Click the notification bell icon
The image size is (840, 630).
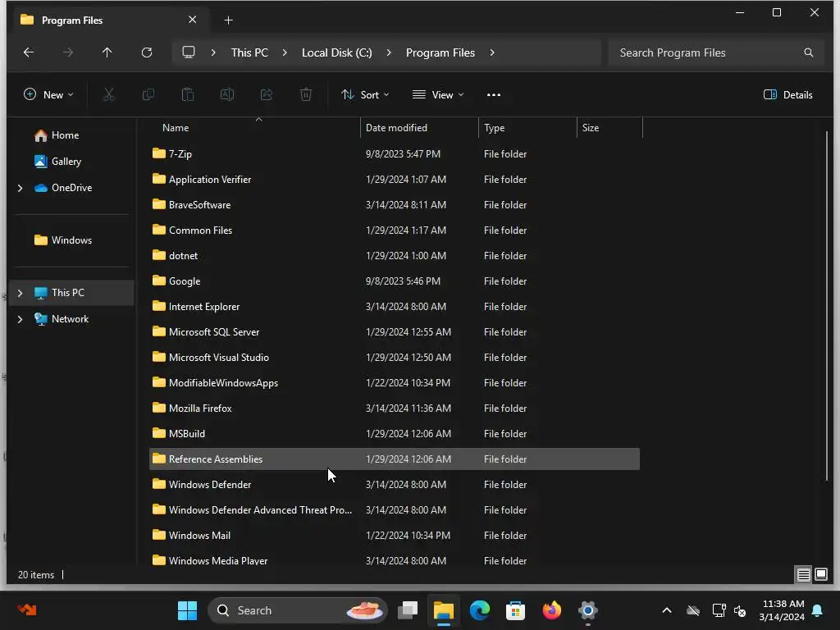coord(818,610)
